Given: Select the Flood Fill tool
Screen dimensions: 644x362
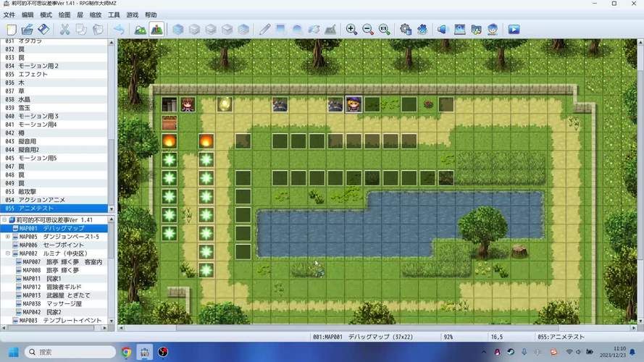Looking at the screenshot, I should 314,30.
